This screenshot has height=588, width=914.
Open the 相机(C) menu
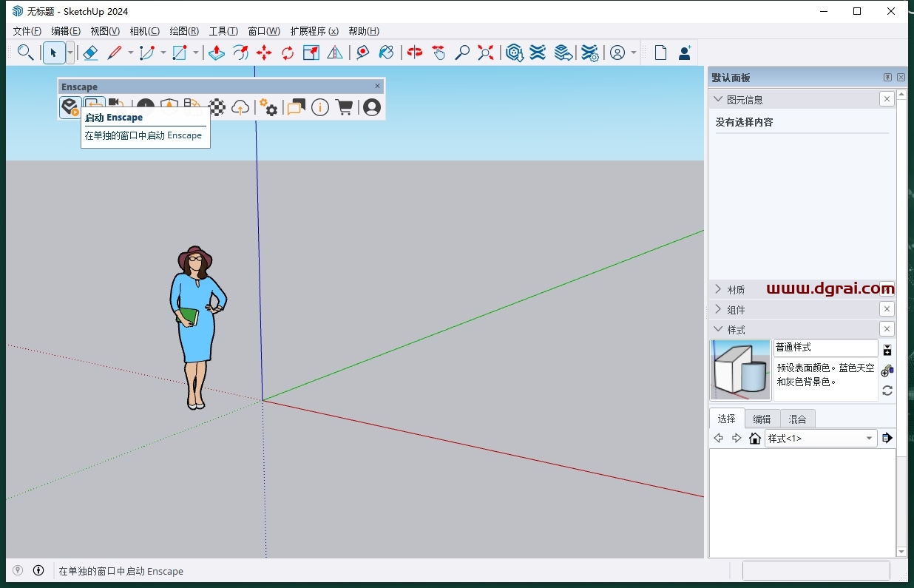144,31
